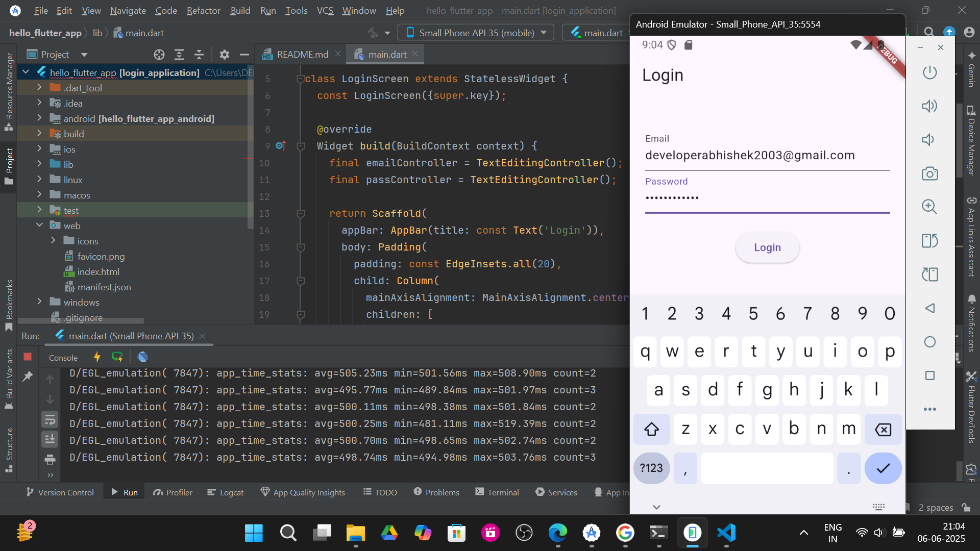Raise the emulator volume with the speaker icon
This screenshot has width=980, height=551.
(x=929, y=106)
